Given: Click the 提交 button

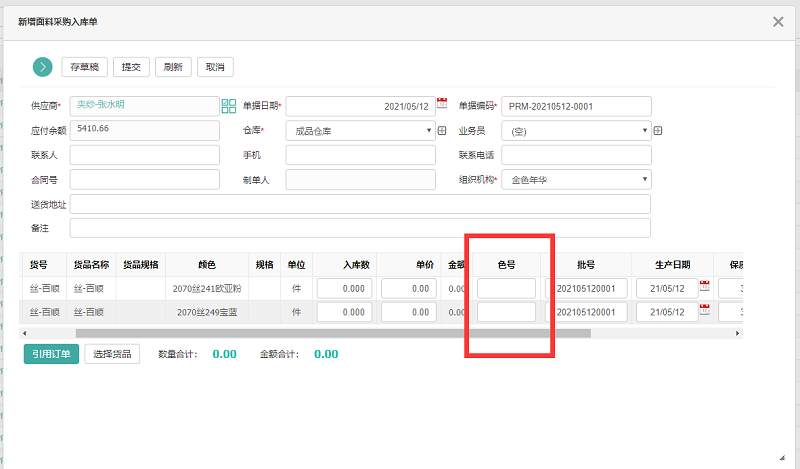Looking at the screenshot, I should pos(131,67).
